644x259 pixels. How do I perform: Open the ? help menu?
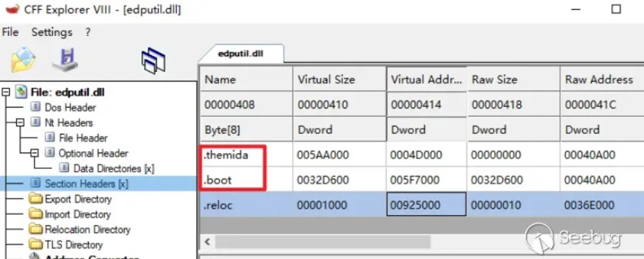click(x=87, y=32)
